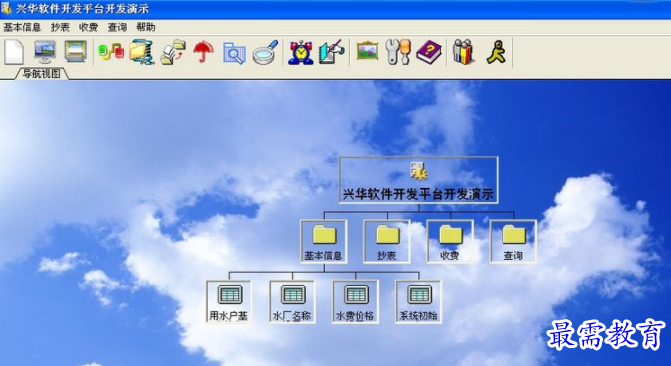Click the wrench and screwdriver tools icon
The width and height of the screenshot is (671, 366).
pyautogui.click(x=398, y=52)
